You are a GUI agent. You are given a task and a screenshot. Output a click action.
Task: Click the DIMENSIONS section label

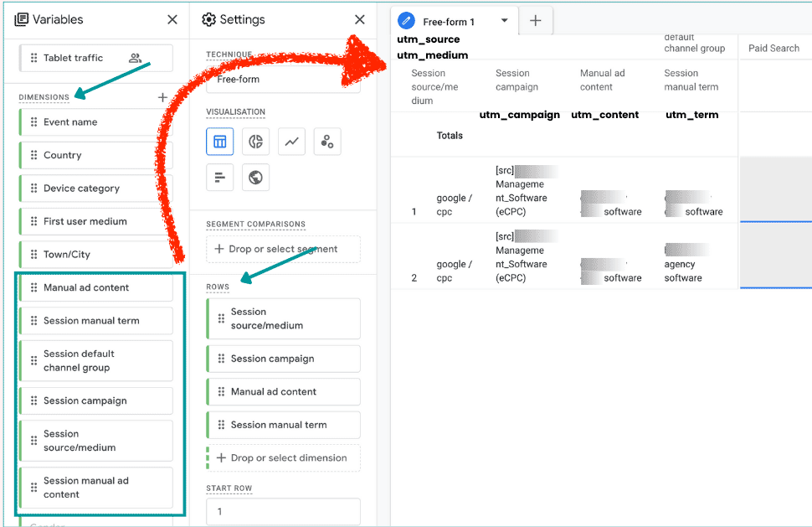click(x=44, y=97)
